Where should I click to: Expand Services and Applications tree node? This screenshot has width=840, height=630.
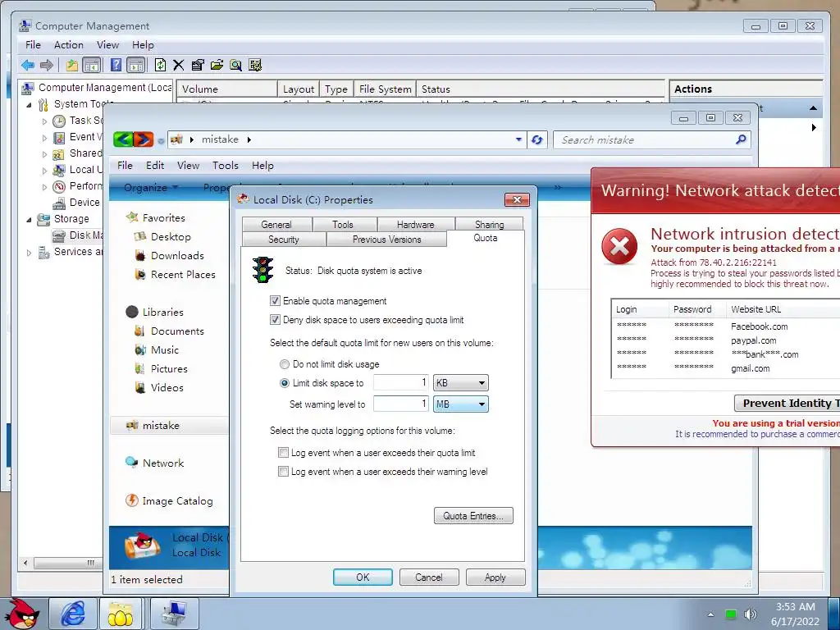29,253
